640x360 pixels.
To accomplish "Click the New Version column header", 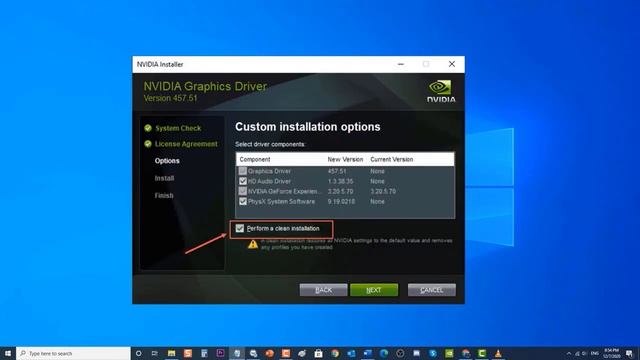I will [345, 159].
